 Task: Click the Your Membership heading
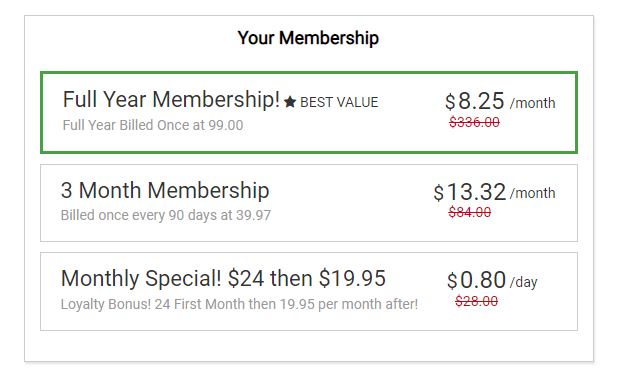tap(308, 38)
